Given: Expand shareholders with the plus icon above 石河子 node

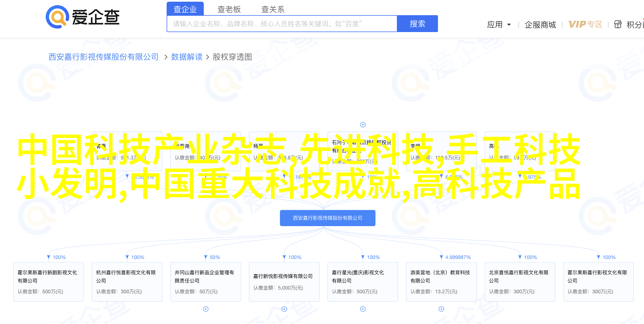Looking at the screenshot, I should tap(363, 125).
